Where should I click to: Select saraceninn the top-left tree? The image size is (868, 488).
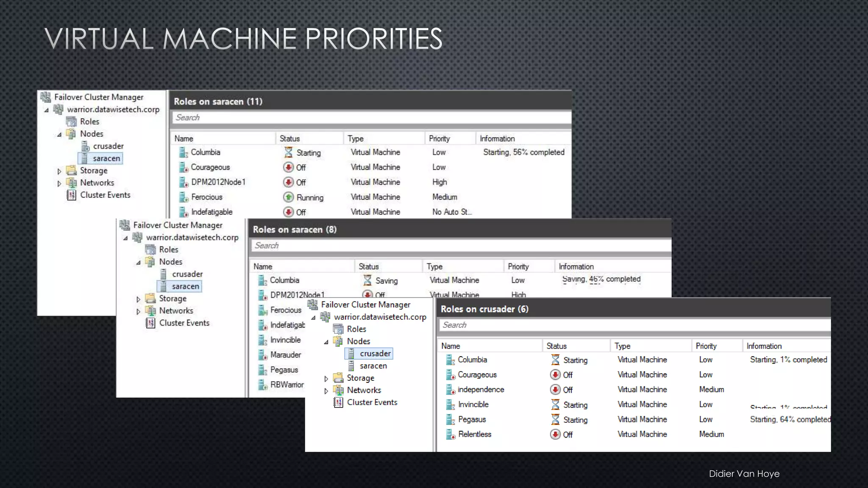coord(106,158)
